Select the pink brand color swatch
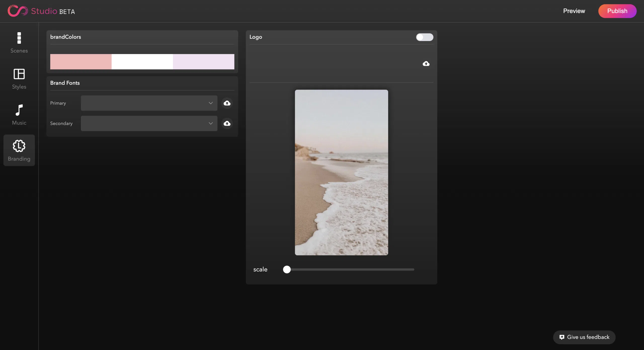Viewport: 644px width, 350px height. [81, 62]
